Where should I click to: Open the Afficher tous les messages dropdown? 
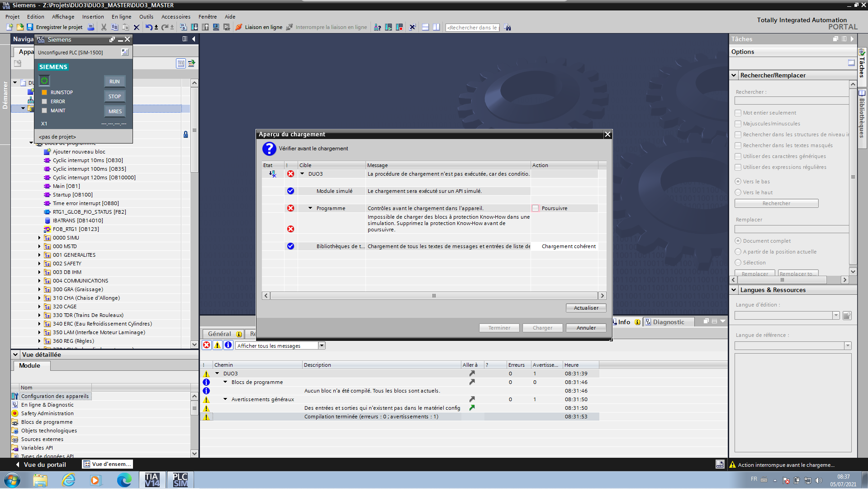click(322, 346)
